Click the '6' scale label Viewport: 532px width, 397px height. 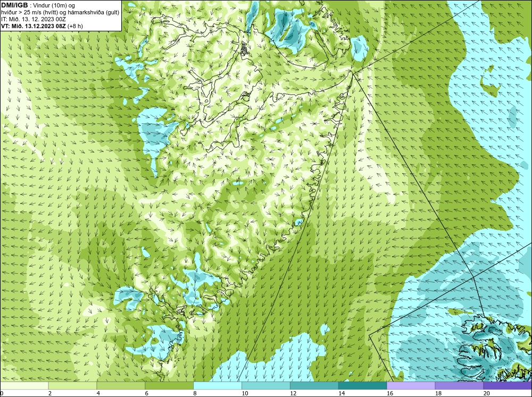147,393
